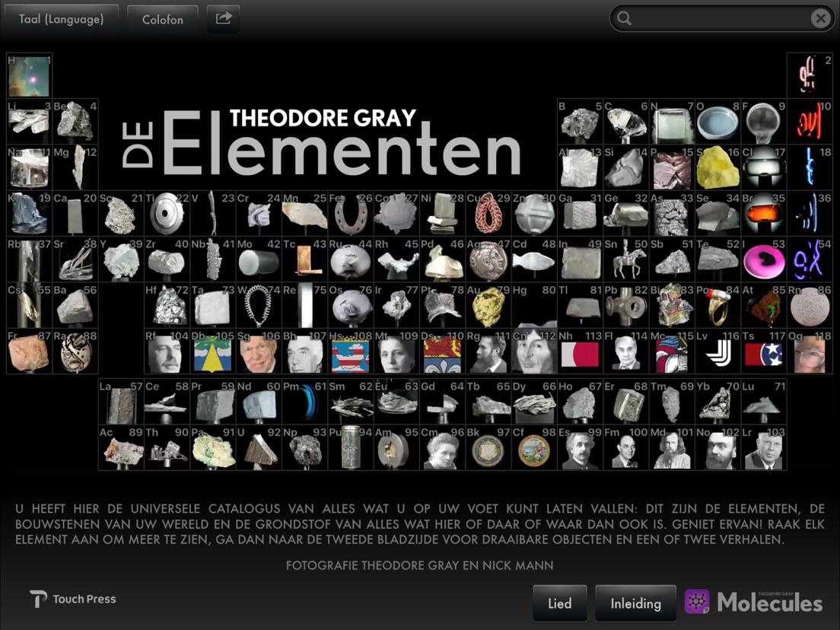Open the Plutonium (Pu 94) tile

point(351,448)
